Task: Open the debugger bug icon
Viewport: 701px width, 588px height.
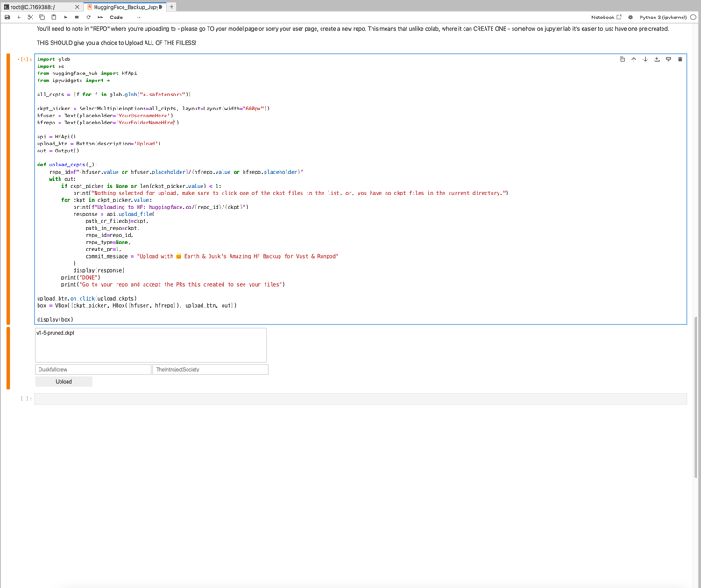Action: (630, 18)
